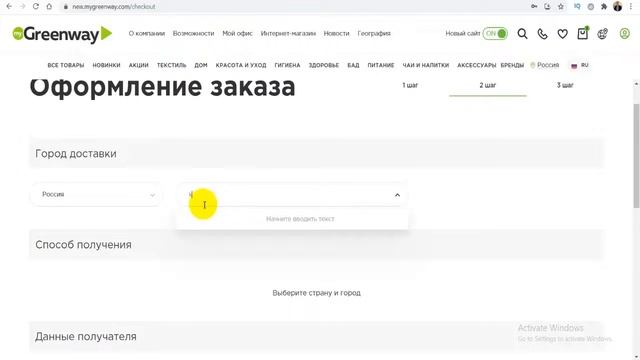Viewport: 640px width, 360px height.
Task: Open the RU language selector
Action: pos(580,65)
